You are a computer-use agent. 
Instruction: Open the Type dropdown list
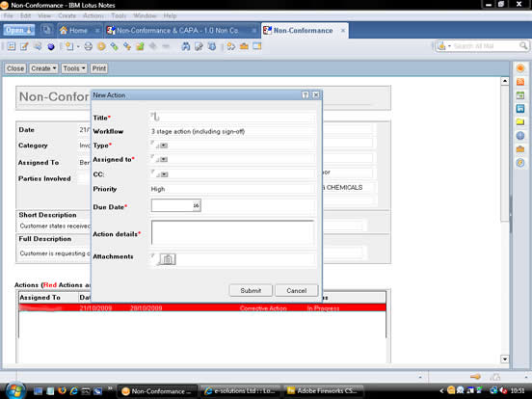(x=164, y=146)
